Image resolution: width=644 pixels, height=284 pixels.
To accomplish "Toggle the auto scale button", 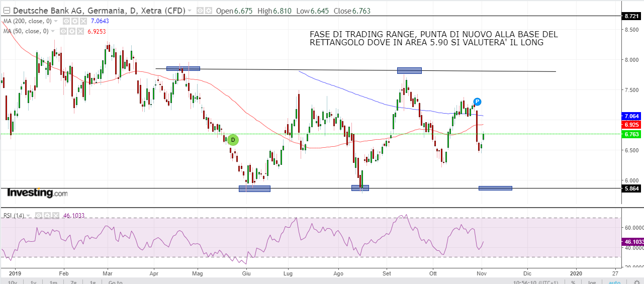I will 614,281.
